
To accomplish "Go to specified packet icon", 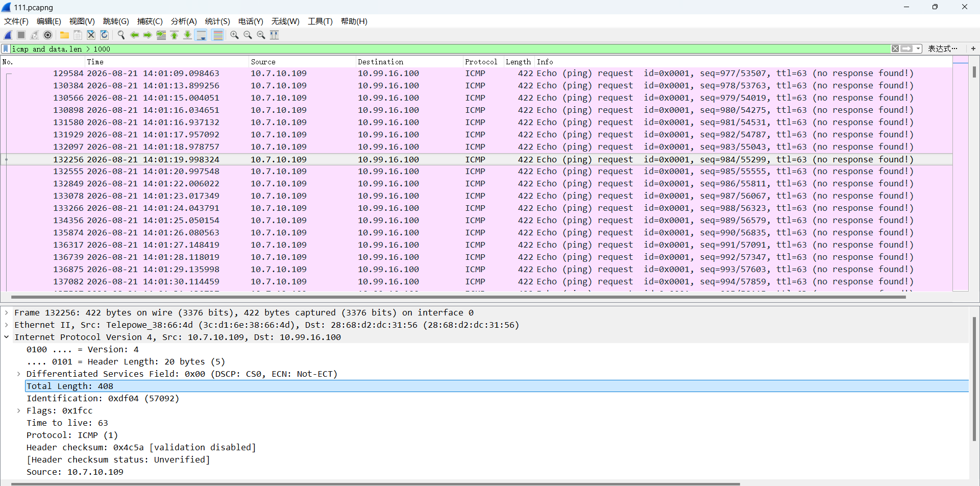I will click(161, 35).
